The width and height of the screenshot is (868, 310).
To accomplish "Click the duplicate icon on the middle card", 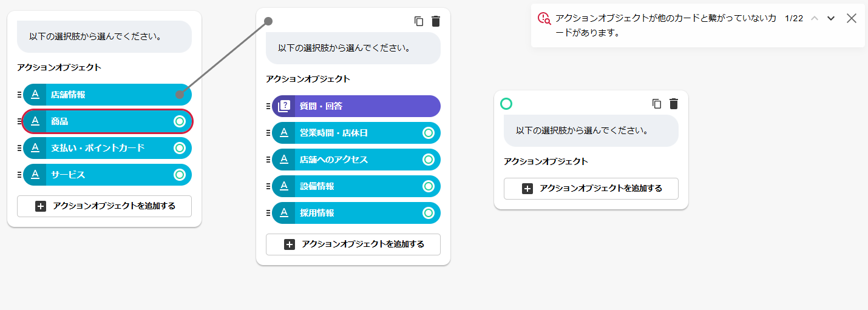I will pyautogui.click(x=419, y=21).
